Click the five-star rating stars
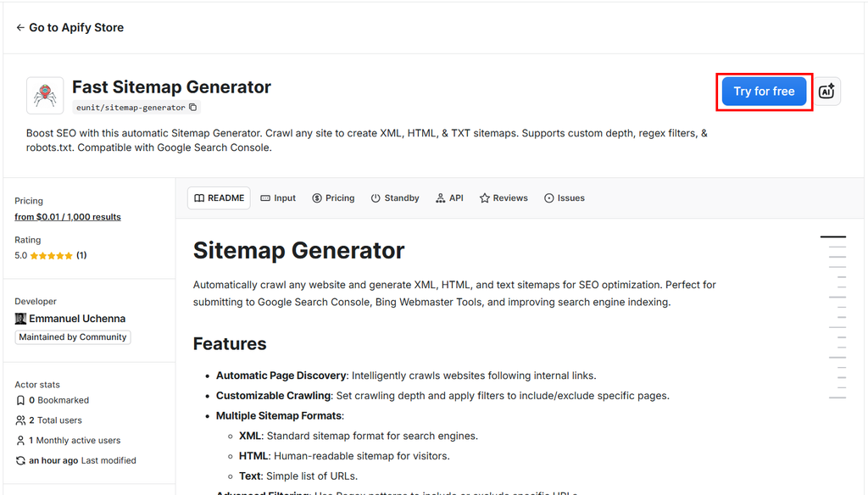868x495 pixels. [x=52, y=256]
